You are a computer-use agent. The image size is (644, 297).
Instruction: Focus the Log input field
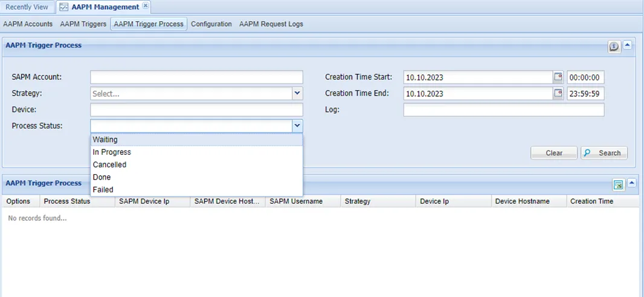tap(503, 109)
